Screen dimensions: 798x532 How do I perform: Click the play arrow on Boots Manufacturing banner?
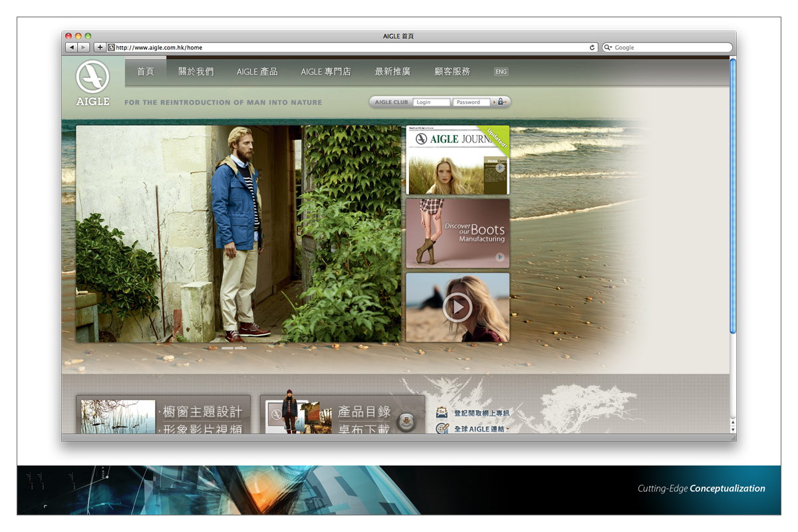tap(500, 257)
